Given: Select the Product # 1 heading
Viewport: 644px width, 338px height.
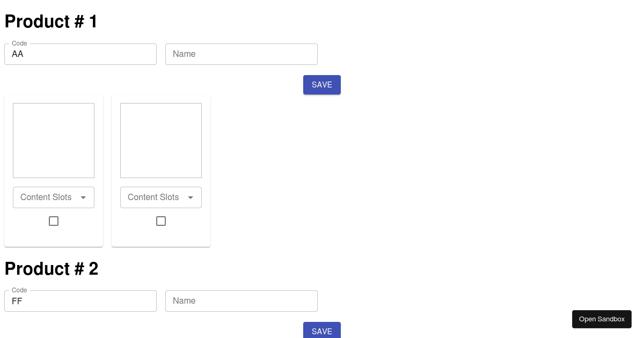Looking at the screenshot, I should click(51, 21).
